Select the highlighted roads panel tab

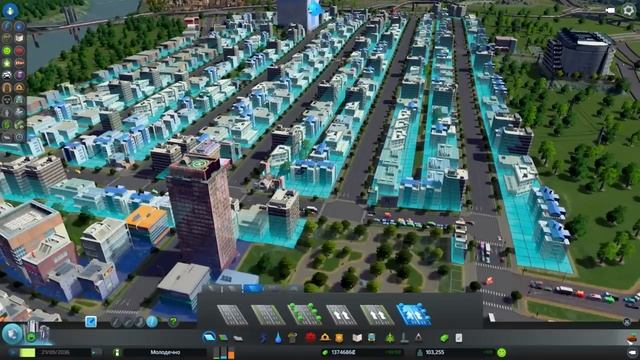253,288
